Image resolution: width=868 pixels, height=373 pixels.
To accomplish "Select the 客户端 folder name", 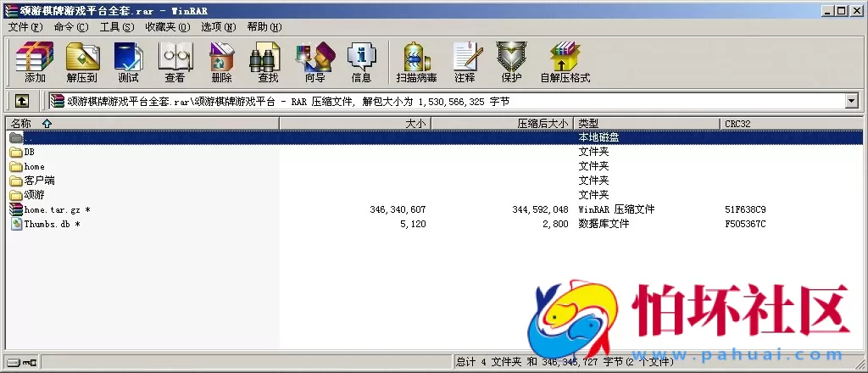I will 39,181.
